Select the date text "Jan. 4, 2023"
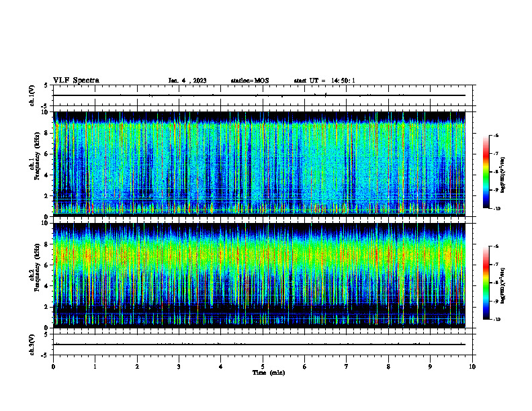This screenshot has height=411, width=532. [187, 81]
